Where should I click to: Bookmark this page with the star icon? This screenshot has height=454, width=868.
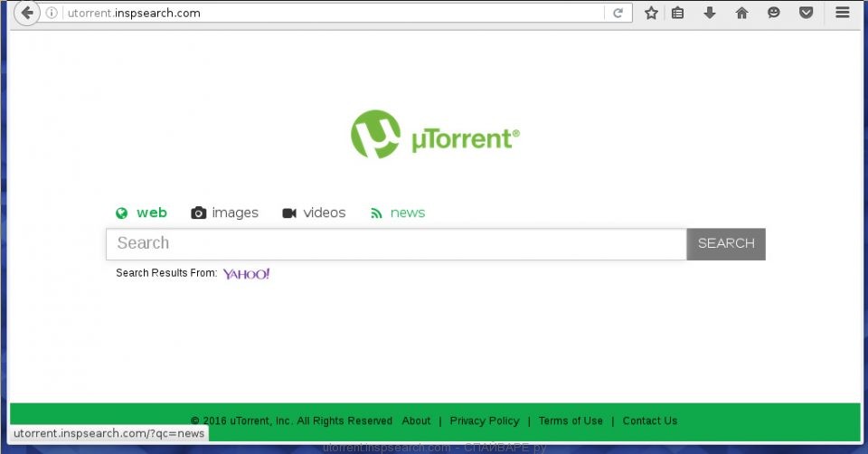pos(651,13)
